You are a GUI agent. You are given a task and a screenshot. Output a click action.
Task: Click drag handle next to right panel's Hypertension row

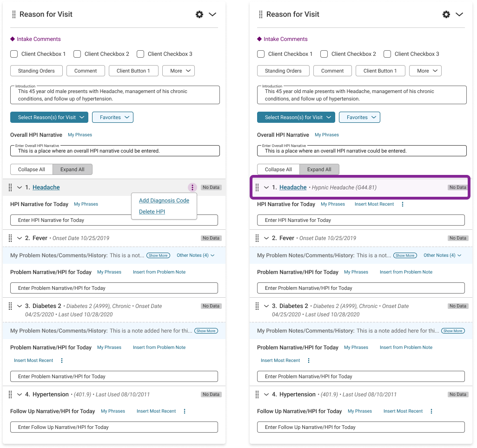click(x=257, y=395)
